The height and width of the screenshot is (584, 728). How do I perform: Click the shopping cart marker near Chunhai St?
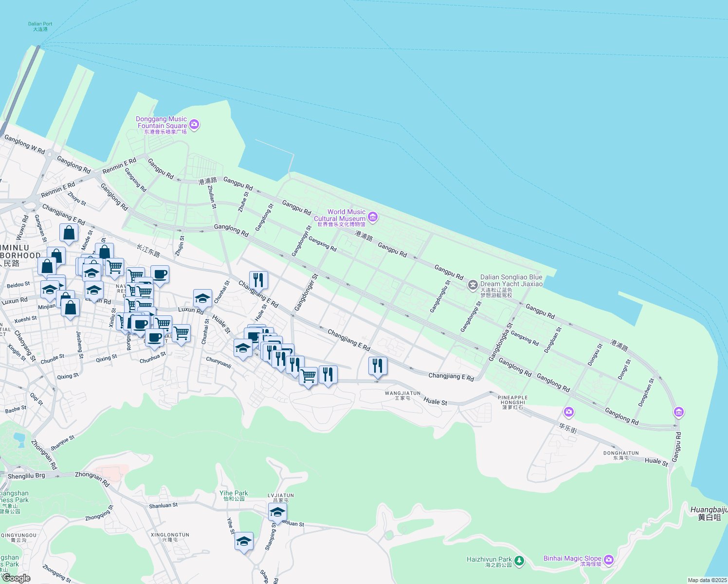[181, 333]
